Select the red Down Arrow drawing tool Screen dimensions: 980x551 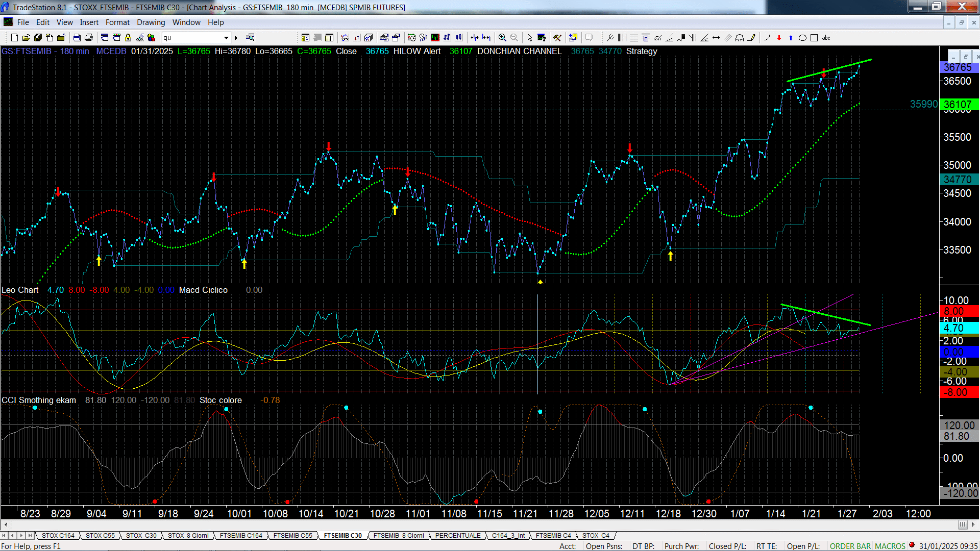tap(779, 37)
